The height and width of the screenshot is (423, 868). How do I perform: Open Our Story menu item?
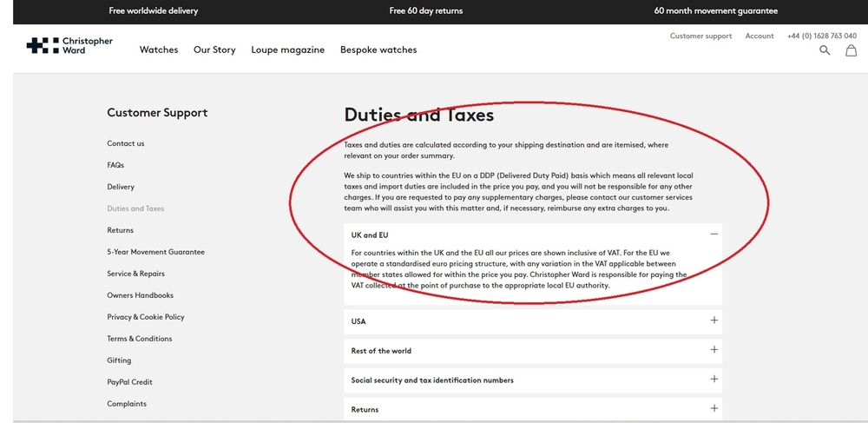(x=214, y=50)
